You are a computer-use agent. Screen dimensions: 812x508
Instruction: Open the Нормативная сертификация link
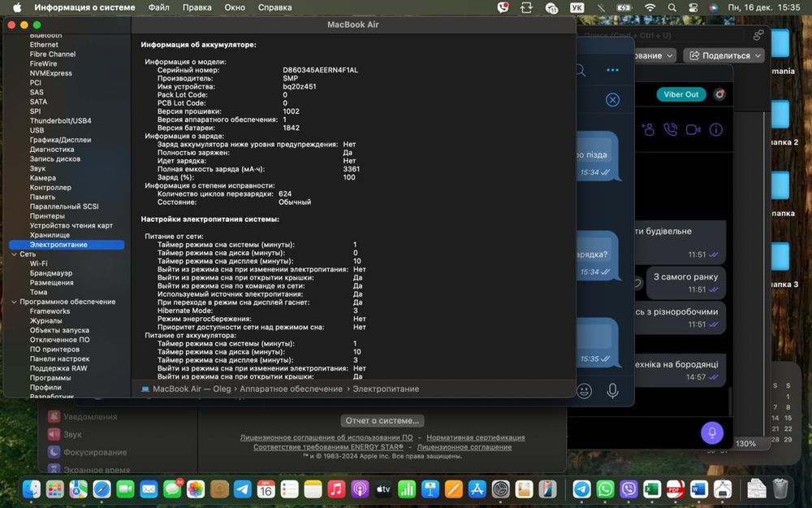click(475, 437)
